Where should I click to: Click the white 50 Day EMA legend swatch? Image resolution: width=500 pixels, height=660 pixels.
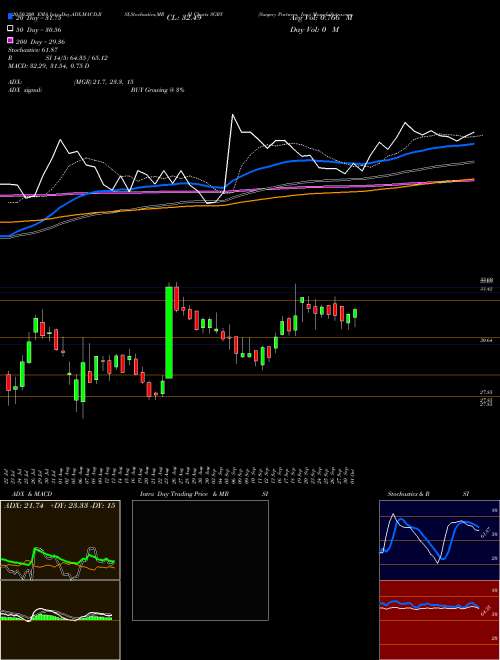click(x=10, y=29)
